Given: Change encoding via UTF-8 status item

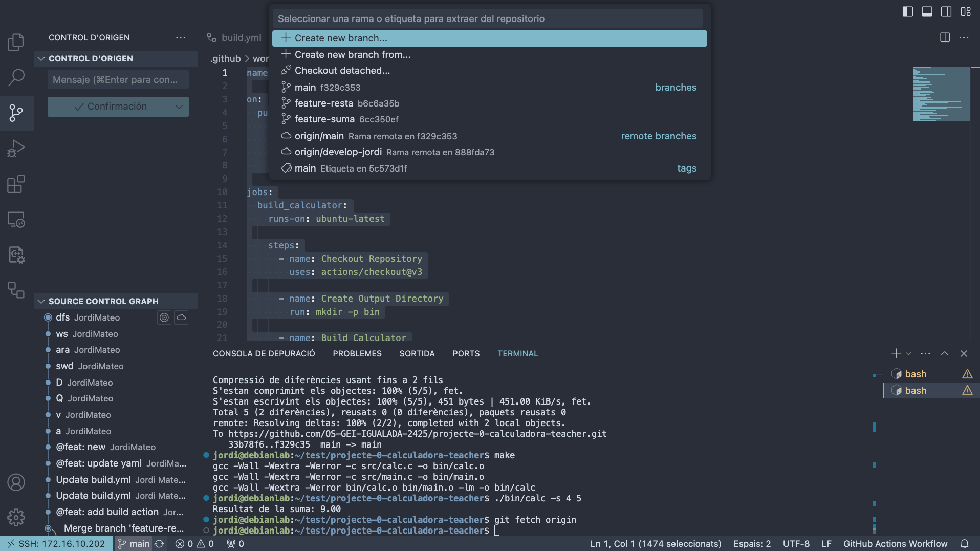Looking at the screenshot, I should click(x=796, y=544).
